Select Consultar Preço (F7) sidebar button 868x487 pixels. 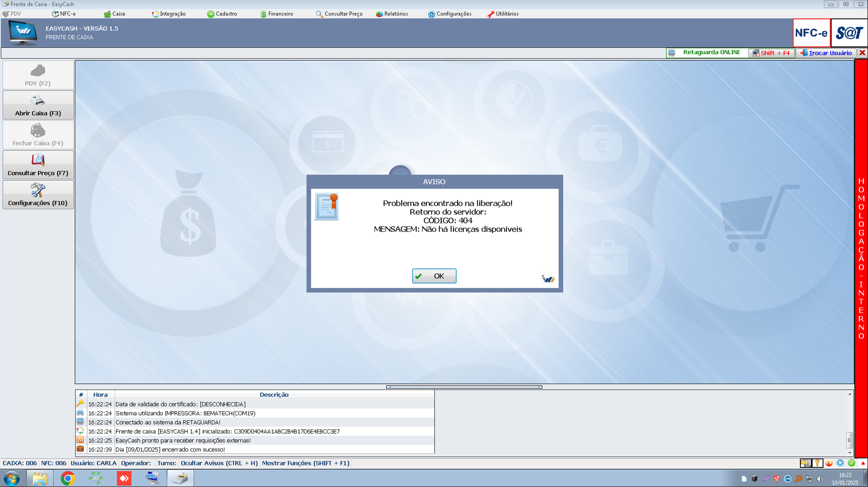coord(38,165)
